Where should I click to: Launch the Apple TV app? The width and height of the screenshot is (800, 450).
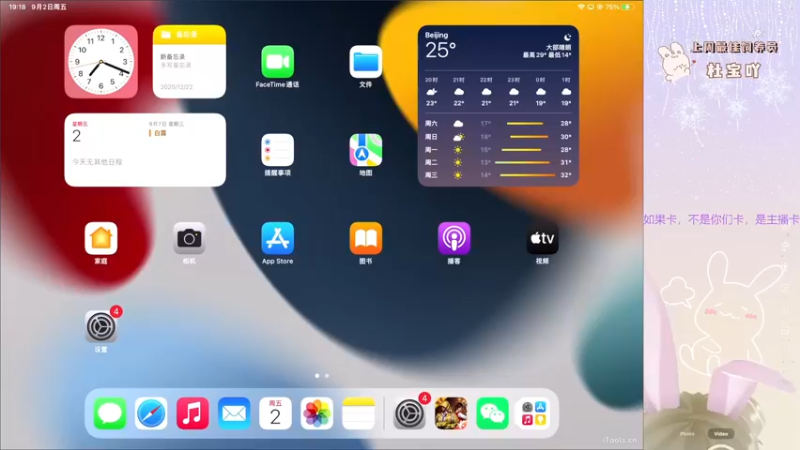coord(542,238)
